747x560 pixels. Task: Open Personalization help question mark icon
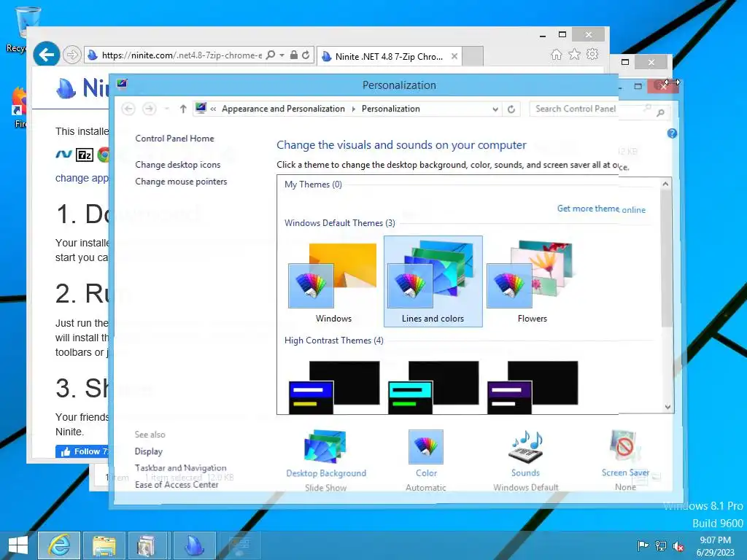672,133
